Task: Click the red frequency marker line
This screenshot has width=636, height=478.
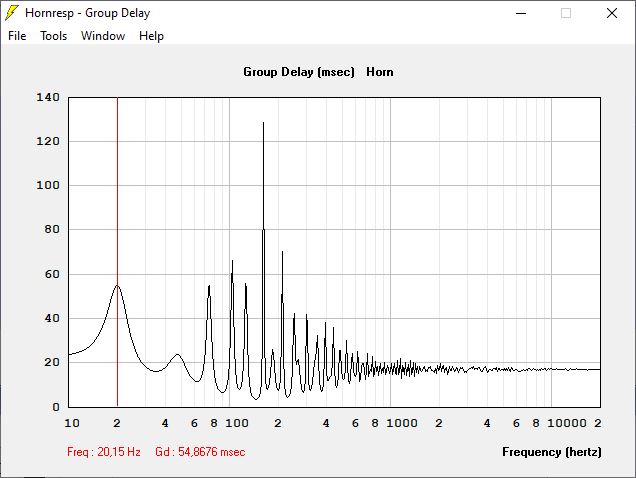Action: 118,252
